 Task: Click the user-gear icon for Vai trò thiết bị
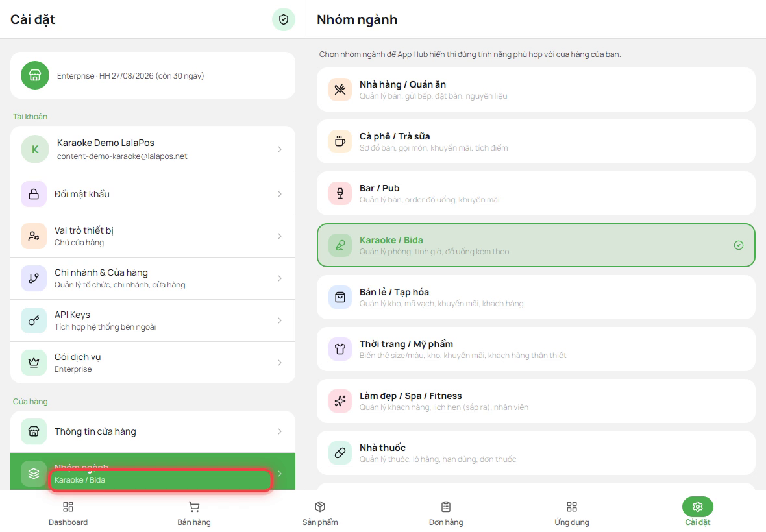click(x=34, y=236)
